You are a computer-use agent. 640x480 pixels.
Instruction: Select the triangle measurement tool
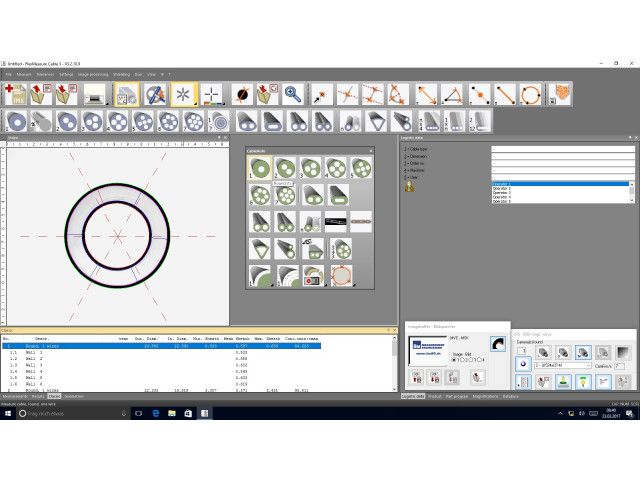point(452,95)
